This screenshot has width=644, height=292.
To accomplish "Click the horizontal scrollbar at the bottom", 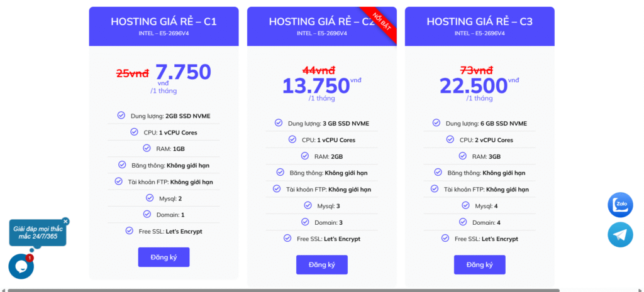I will pyautogui.click(x=283, y=290).
